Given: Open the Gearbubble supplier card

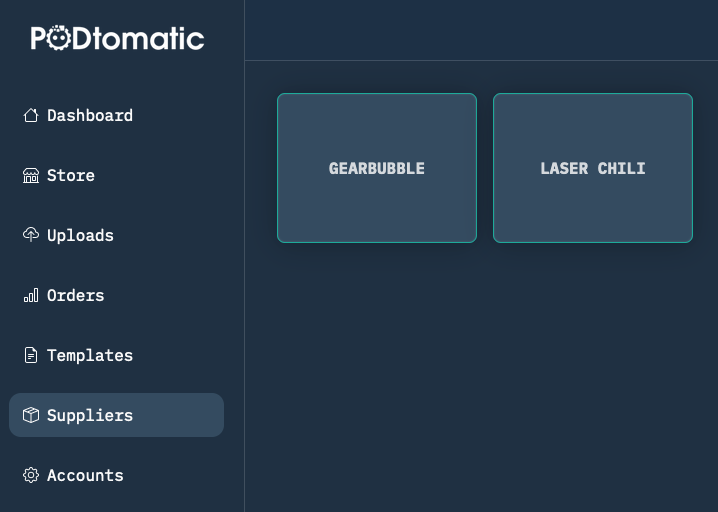Looking at the screenshot, I should 377,168.
